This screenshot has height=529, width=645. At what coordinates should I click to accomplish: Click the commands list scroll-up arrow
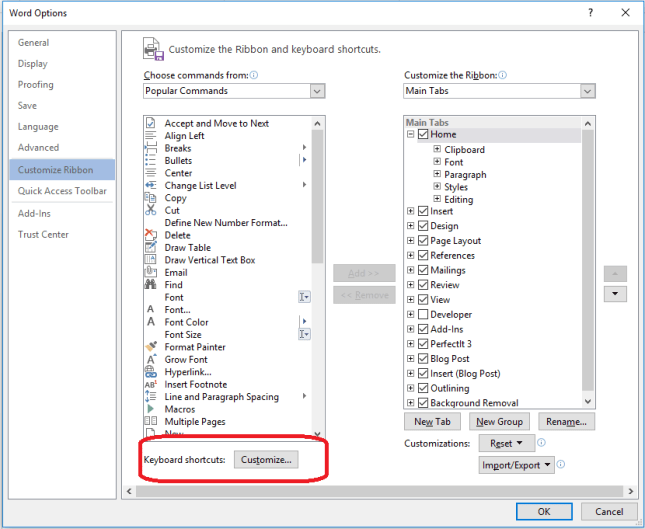(x=317, y=123)
